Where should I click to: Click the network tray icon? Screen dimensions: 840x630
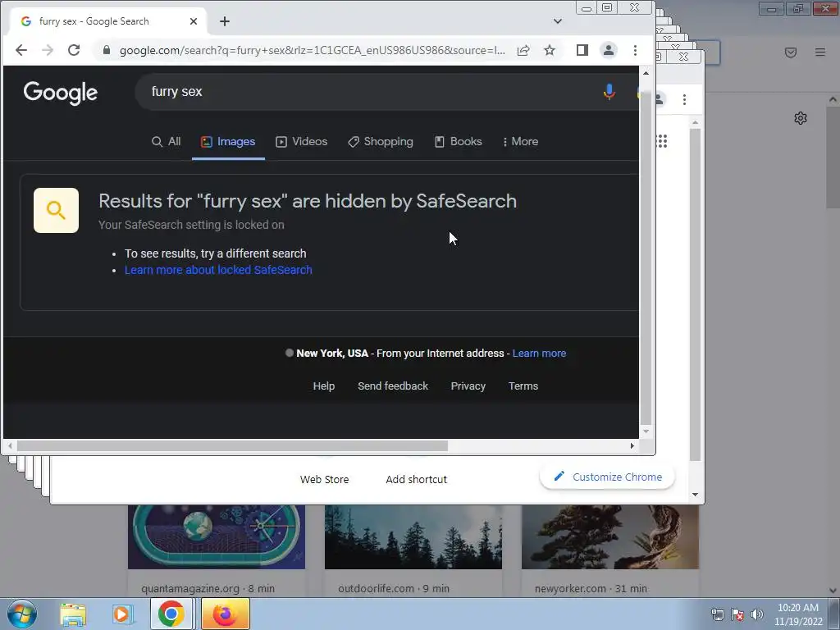[x=717, y=615]
